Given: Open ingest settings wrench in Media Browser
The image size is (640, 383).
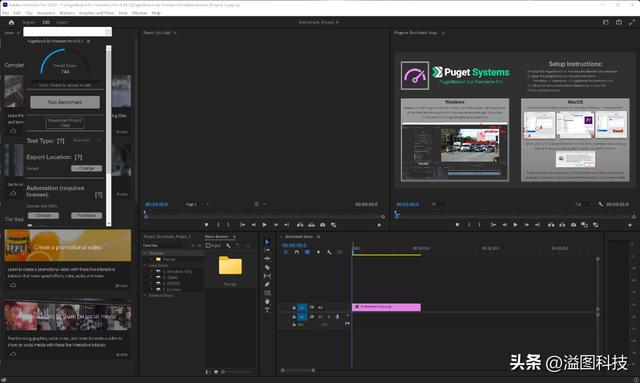Looking at the screenshot, I should coord(228,246).
